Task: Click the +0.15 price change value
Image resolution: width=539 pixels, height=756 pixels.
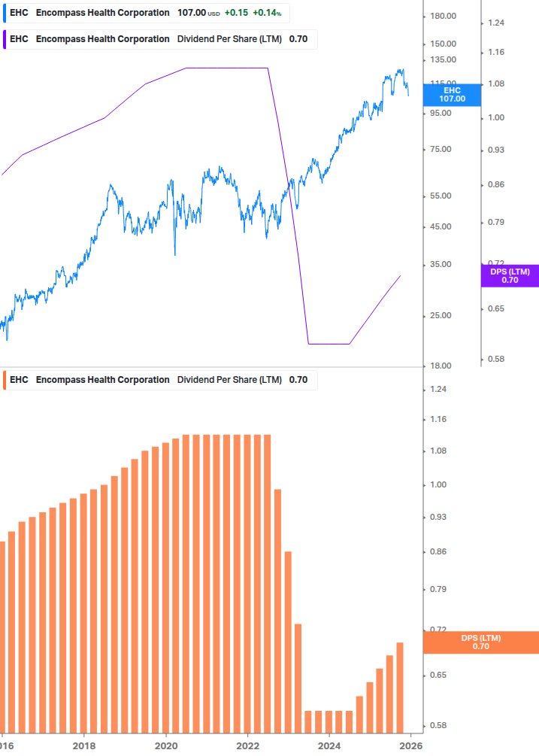Action: tap(236, 13)
